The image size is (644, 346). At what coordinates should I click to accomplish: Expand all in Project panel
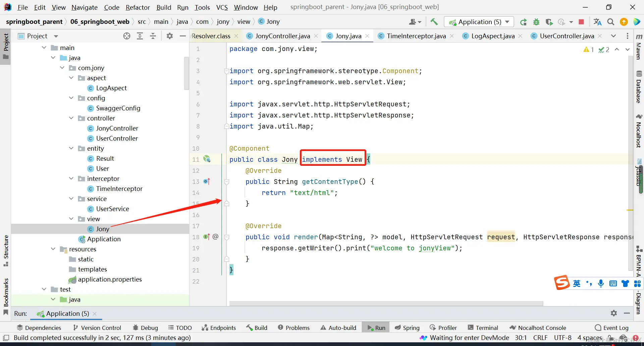coord(140,36)
